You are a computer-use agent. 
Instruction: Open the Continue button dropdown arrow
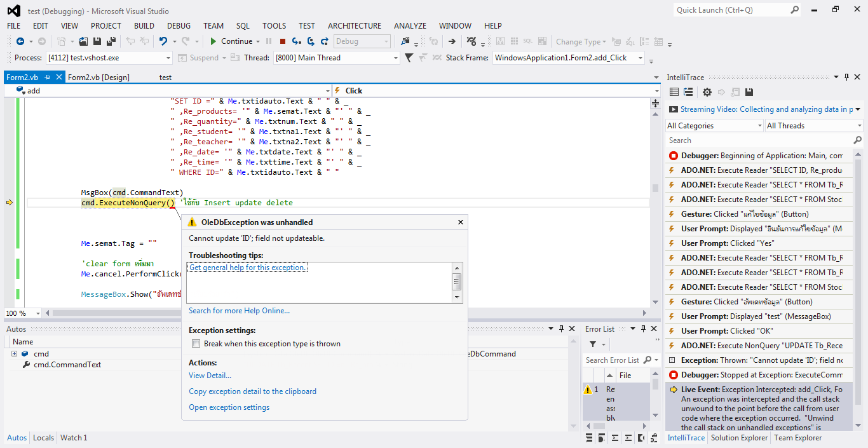pos(258,41)
